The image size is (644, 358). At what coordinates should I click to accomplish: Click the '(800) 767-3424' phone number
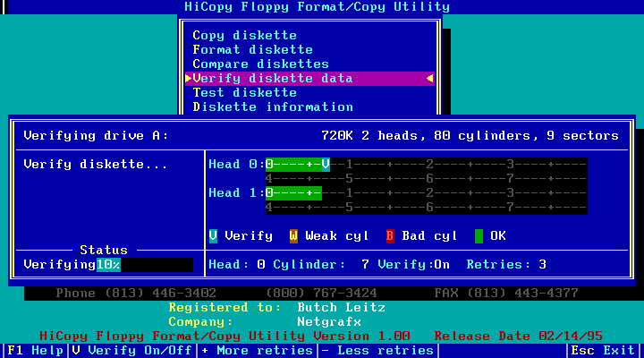pos(321,294)
